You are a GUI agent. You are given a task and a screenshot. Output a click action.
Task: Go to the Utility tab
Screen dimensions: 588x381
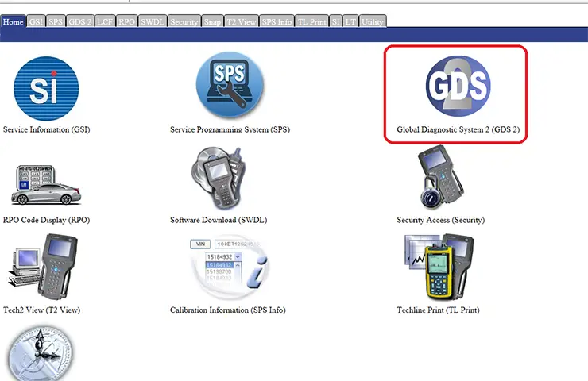pos(373,21)
